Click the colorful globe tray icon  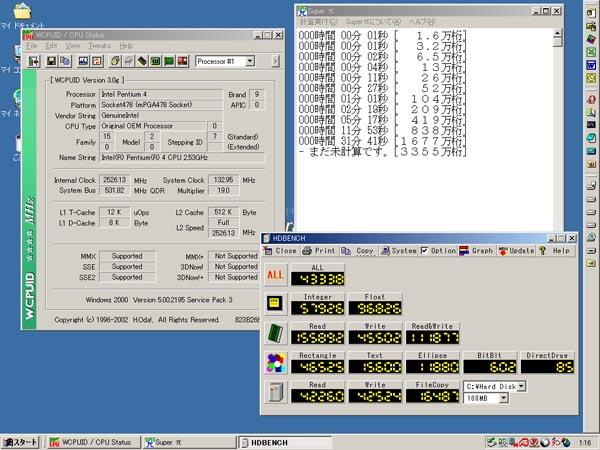click(566, 442)
